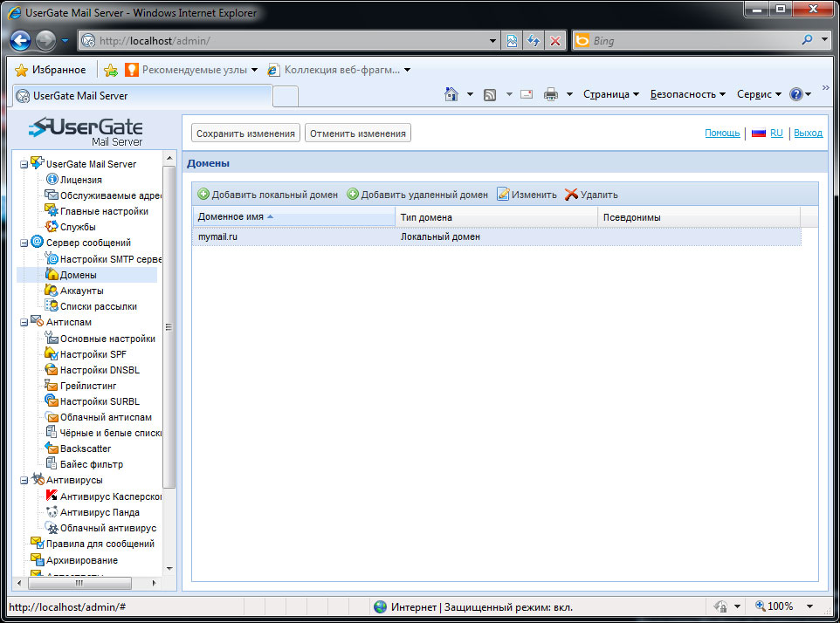The height and width of the screenshot is (623, 840).
Task: Click the Black and white lists icon
Action: point(52,432)
